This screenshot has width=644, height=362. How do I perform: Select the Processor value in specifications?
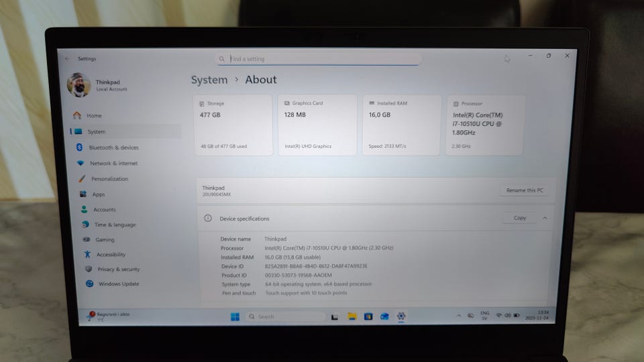pos(329,248)
